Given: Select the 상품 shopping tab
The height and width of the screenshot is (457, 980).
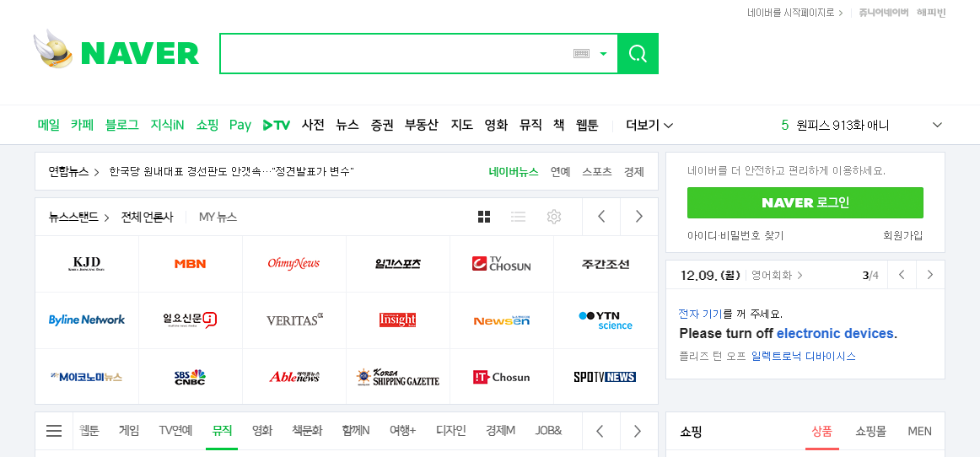Looking at the screenshot, I should (x=822, y=432).
